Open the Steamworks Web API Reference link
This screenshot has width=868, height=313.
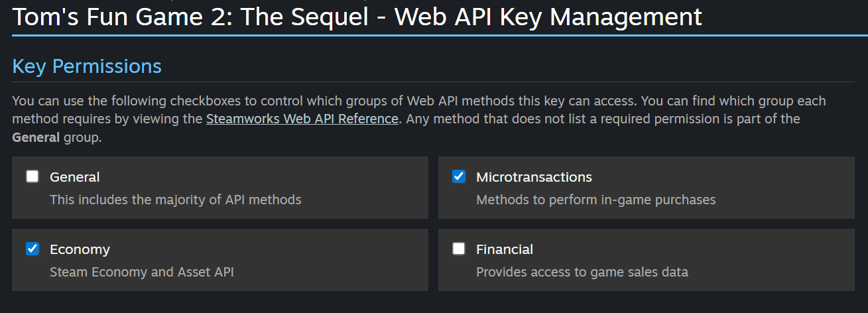(x=302, y=119)
